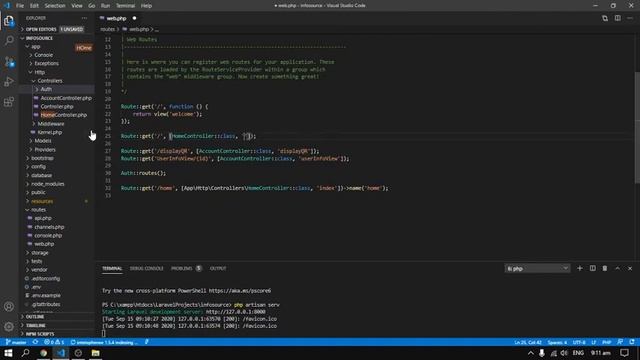Change encoding UTF-8 in status bar

tap(579, 342)
